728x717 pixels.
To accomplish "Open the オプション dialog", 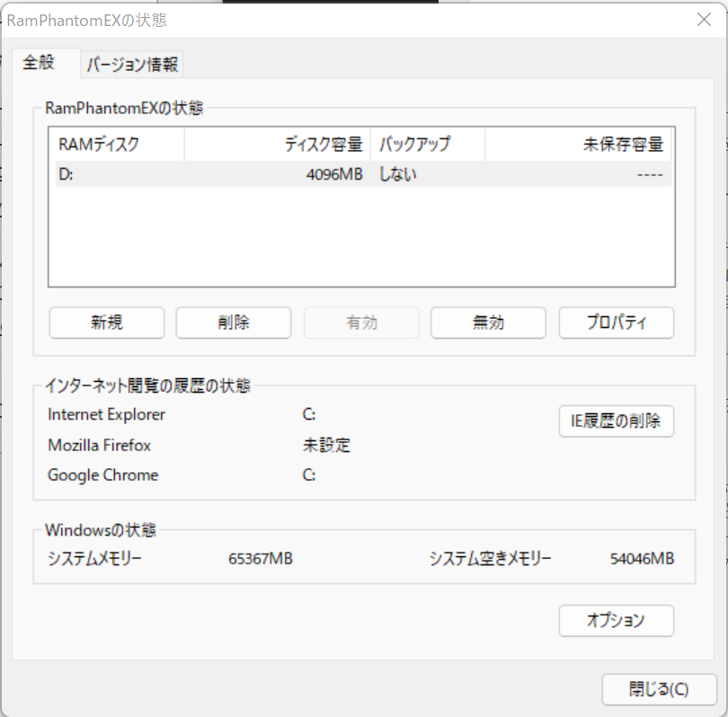I will click(617, 621).
